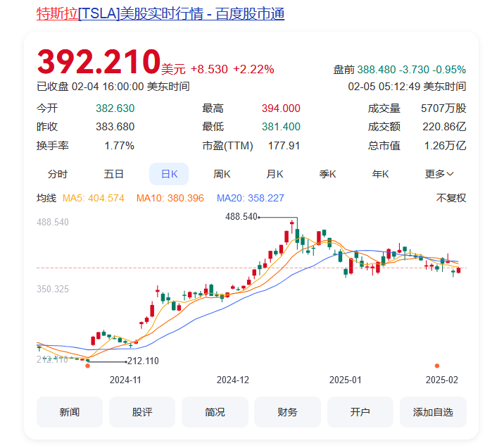Click the 最高 value 394.000
This screenshot has height=448, width=504.
[281, 108]
